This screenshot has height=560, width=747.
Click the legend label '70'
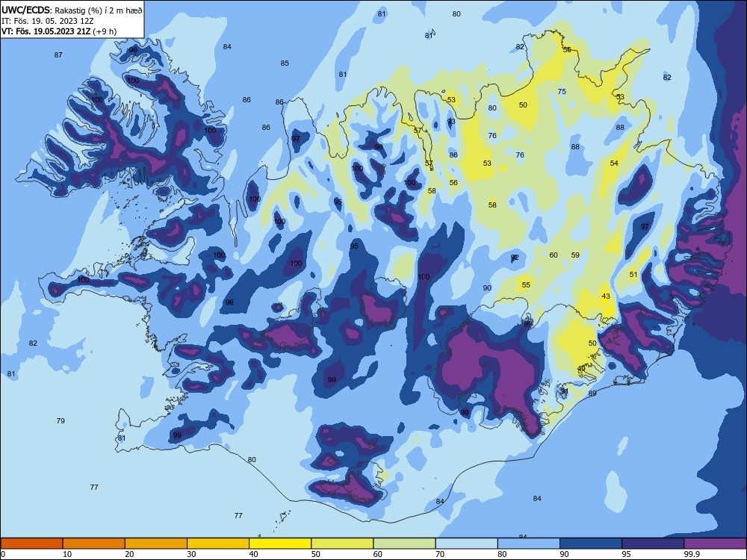(x=440, y=554)
